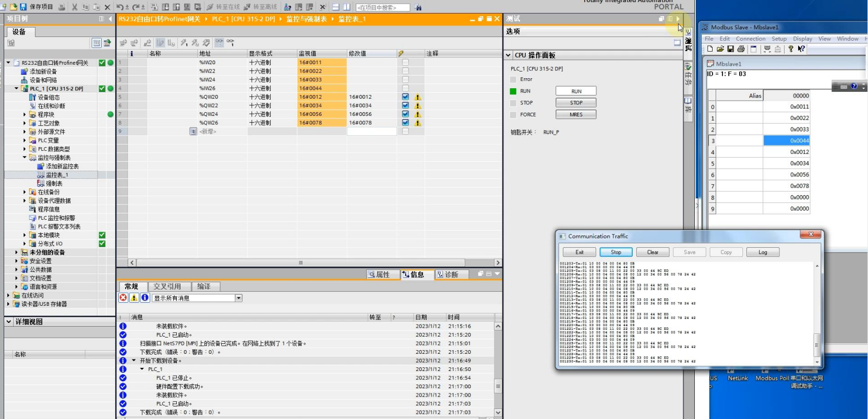Image resolution: width=868 pixels, height=419 pixels.
Task: Click the Go online (转至在线) toolbar item
Action: [x=223, y=7]
